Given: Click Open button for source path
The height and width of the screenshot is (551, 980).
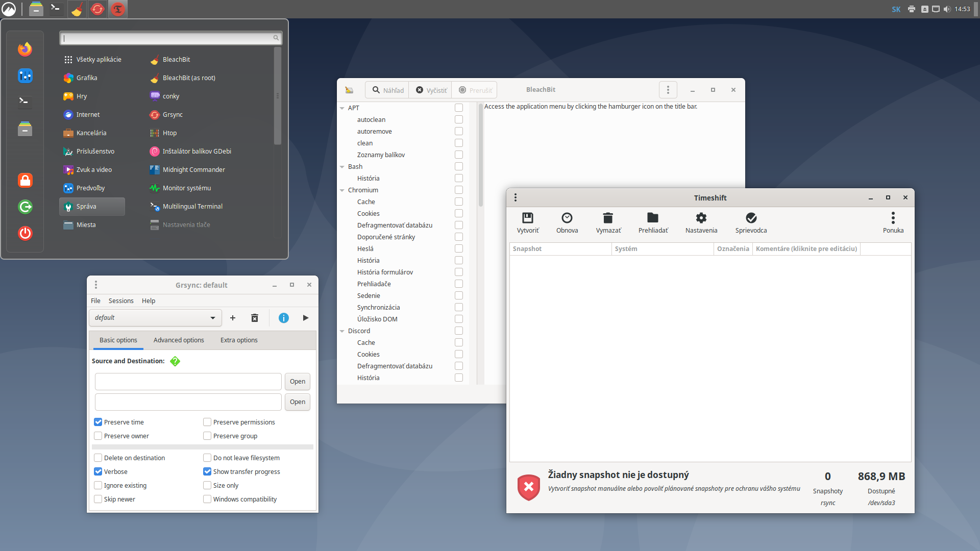Looking at the screenshot, I should pyautogui.click(x=298, y=382).
